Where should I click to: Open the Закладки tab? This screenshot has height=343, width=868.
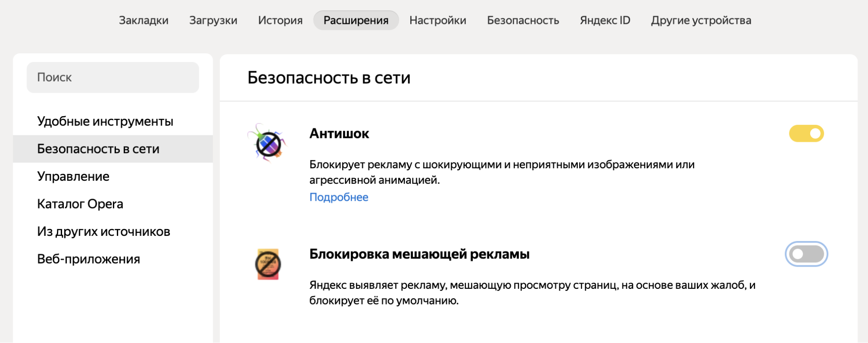pyautogui.click(x=144, y=20)
